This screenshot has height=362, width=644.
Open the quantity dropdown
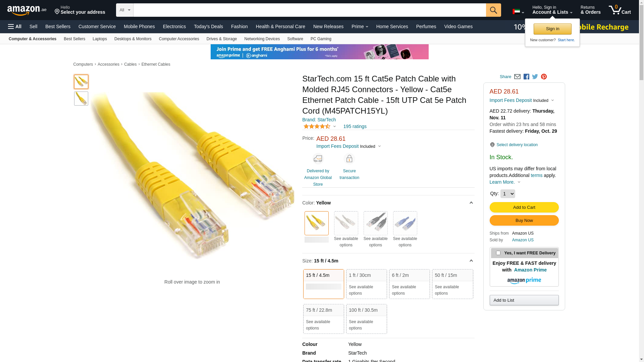(507, 194)
